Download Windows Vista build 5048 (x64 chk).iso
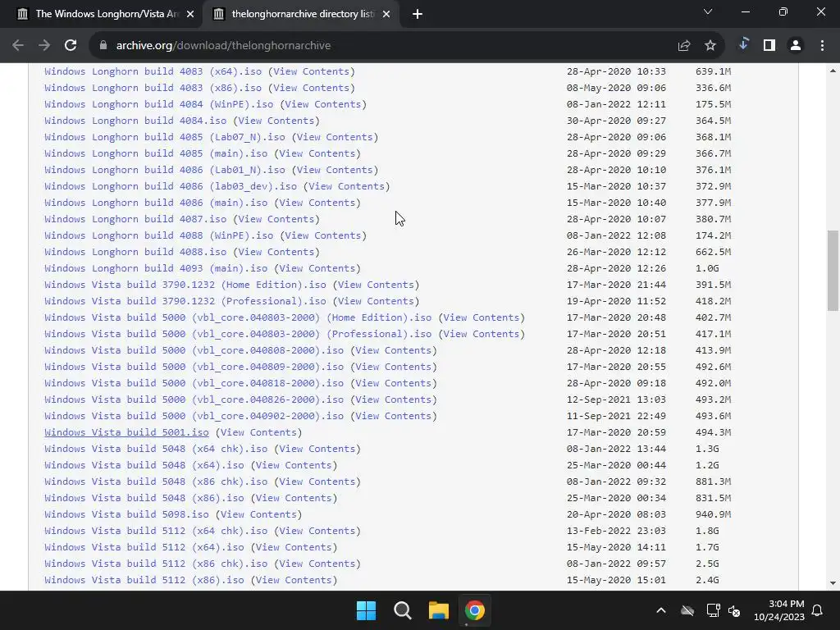 156,449
